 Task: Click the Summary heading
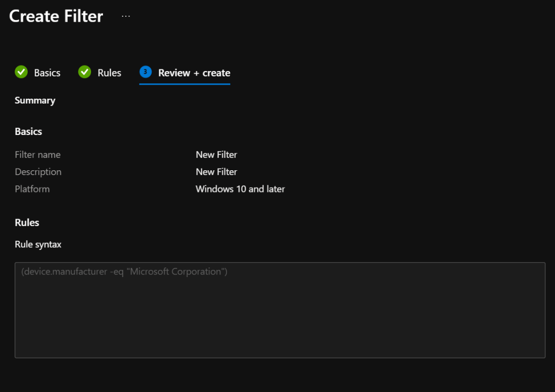[x=35, y=100]
